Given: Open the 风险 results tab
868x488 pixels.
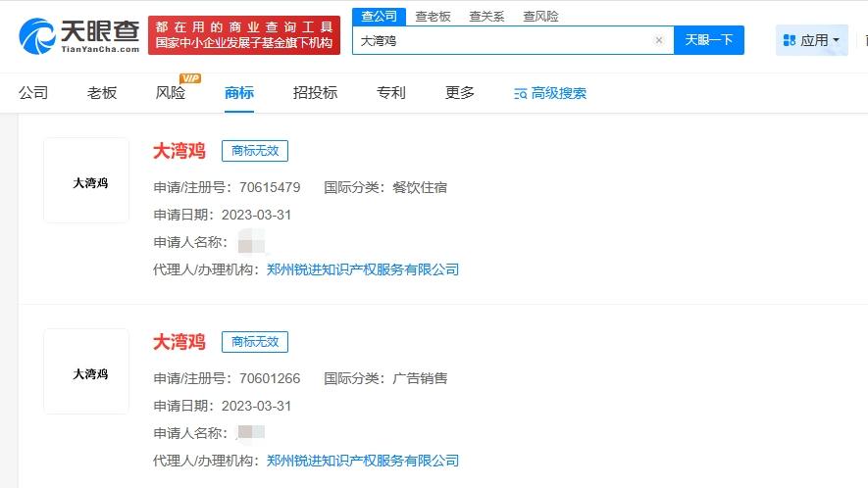Looking at the screenshot, I should [171, 92].
